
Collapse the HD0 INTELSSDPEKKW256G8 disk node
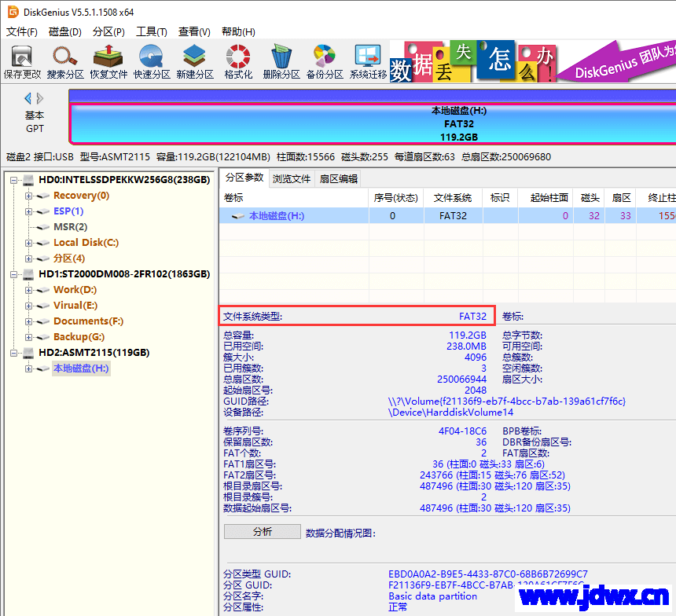(x=14, y=180)
